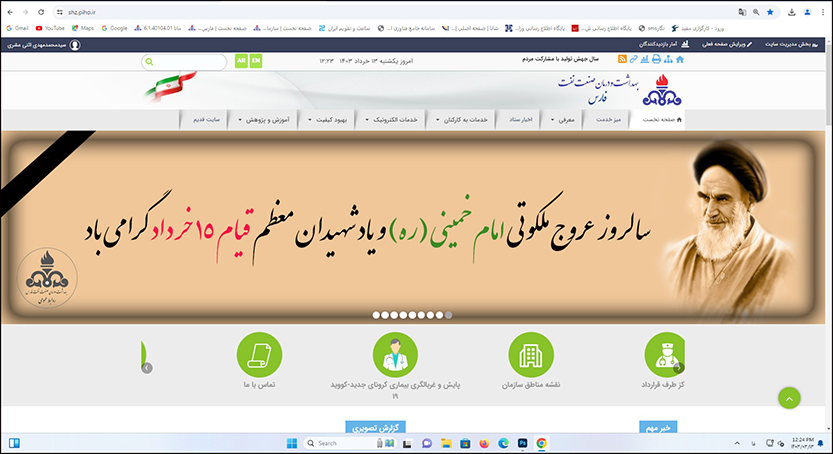Open the chain link icon in page toolbar
This screenshot has height=454, width=833.
tap(633, 59)
